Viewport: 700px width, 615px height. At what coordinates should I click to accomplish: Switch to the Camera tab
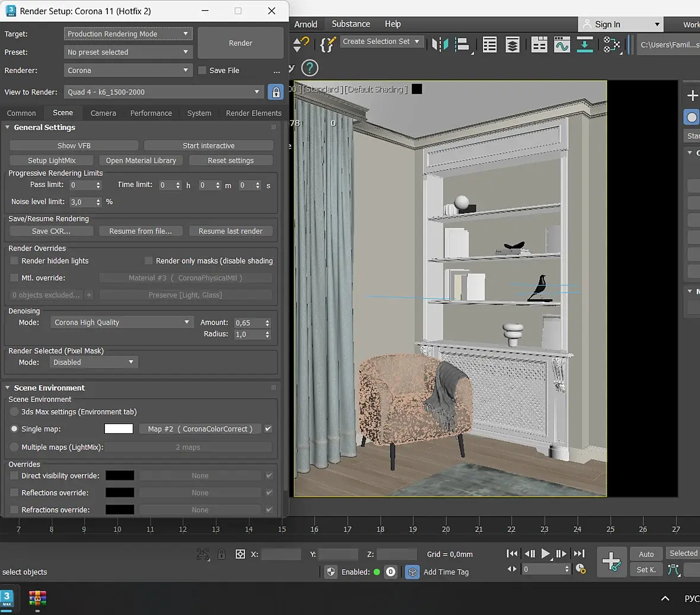pos(103,113)
